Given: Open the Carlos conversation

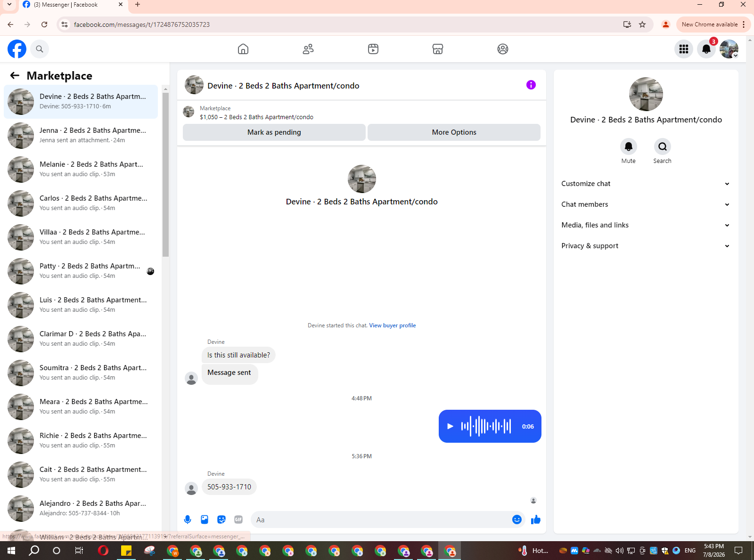Looking at the screenshot, I should (81, 203).
